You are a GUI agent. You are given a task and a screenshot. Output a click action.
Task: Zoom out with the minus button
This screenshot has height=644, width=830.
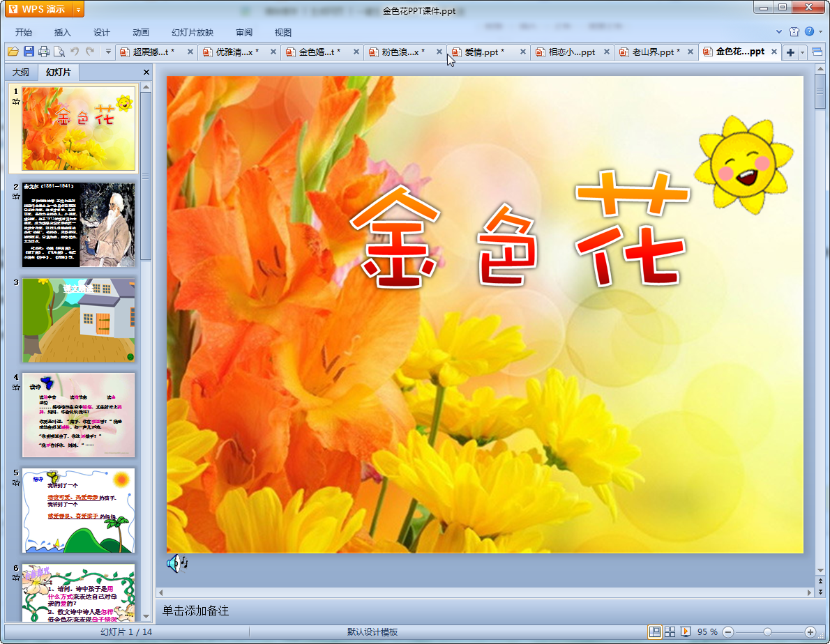tap(728, 632)
